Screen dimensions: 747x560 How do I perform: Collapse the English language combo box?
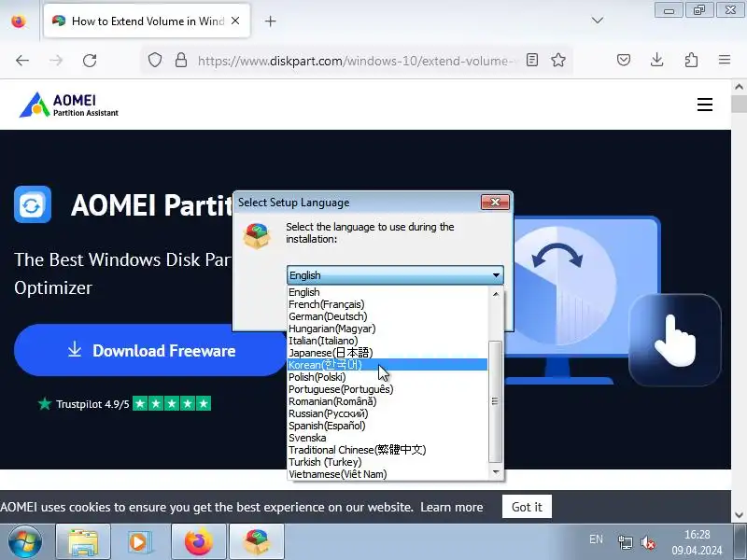click(x=395, y=275)
